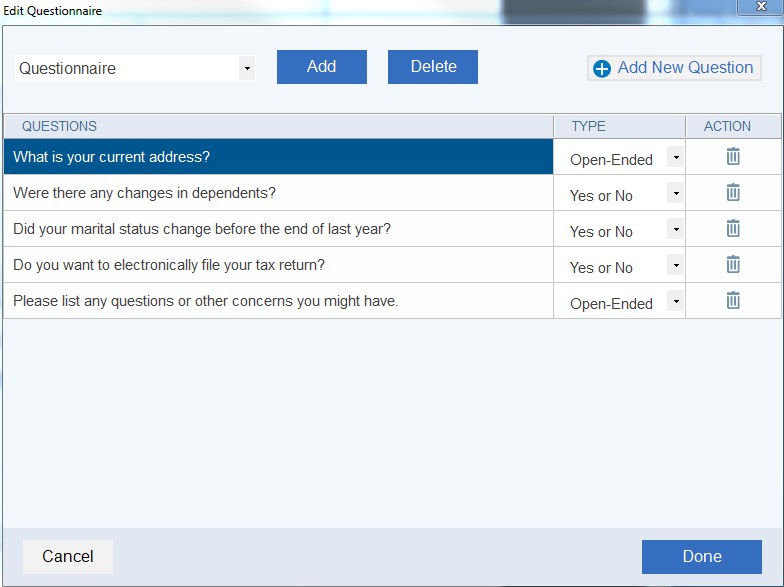Screen dimensions: 784x587
Task: Click 'Yes or No' value for marital status question
Action: tap(601, 232)
